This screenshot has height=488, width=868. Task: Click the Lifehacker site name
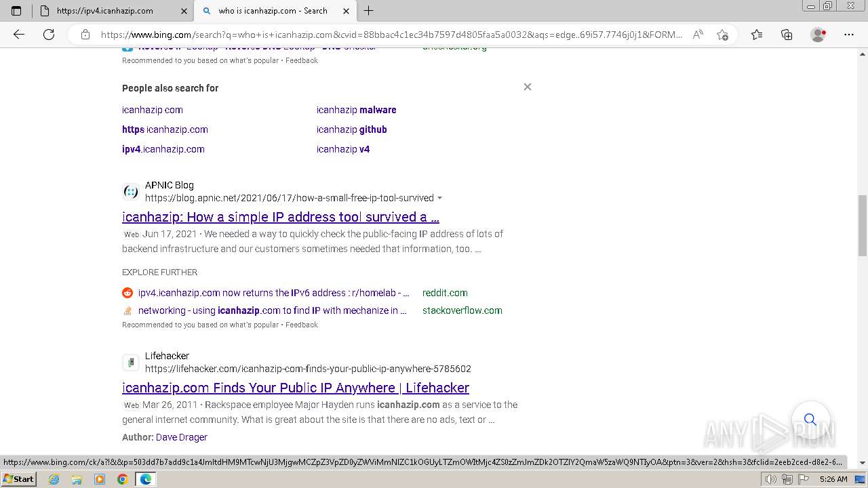pyautogui.click(x=167, y=356)
